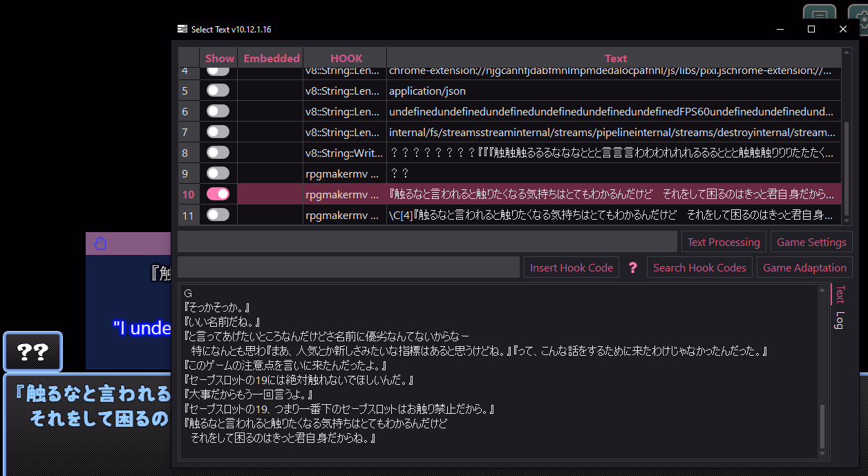Click the pink question mark help icon

click(x=632, y=268)
